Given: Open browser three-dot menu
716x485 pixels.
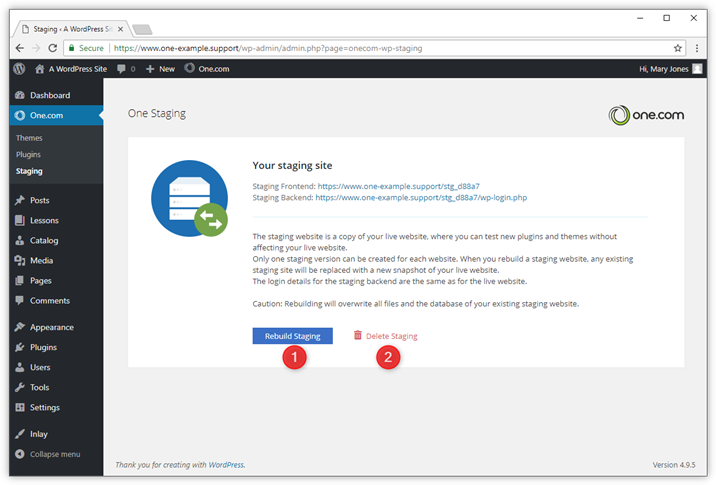Looking at the screenshot, I should 697,48.
